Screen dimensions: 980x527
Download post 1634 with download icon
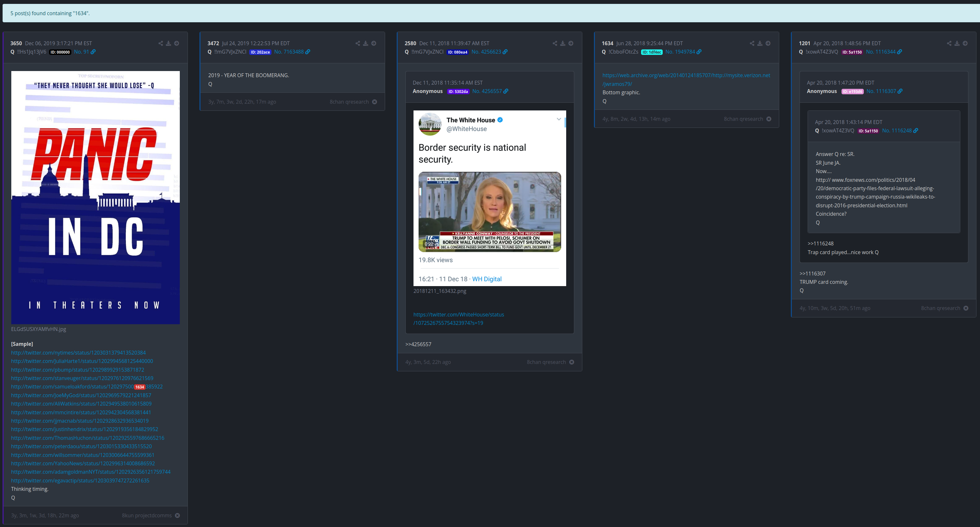point(759,43)
